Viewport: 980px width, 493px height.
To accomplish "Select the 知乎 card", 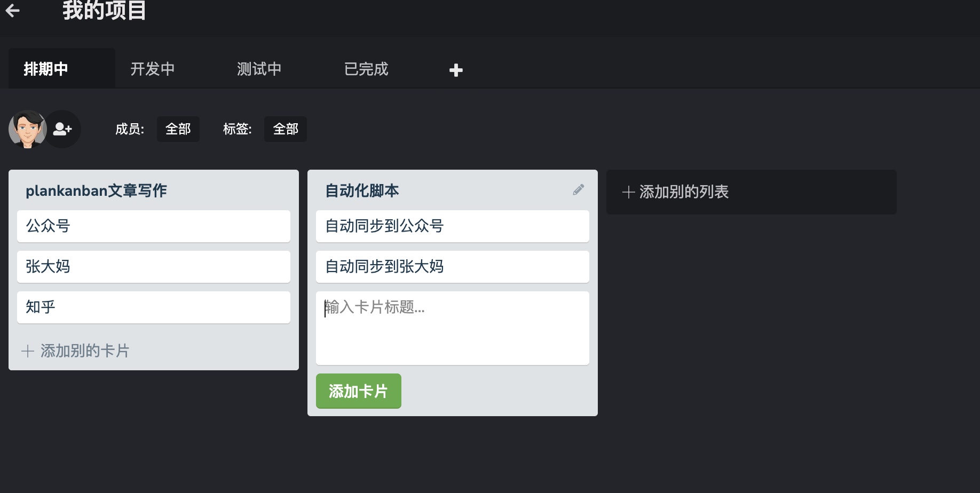I will [154, 307].
